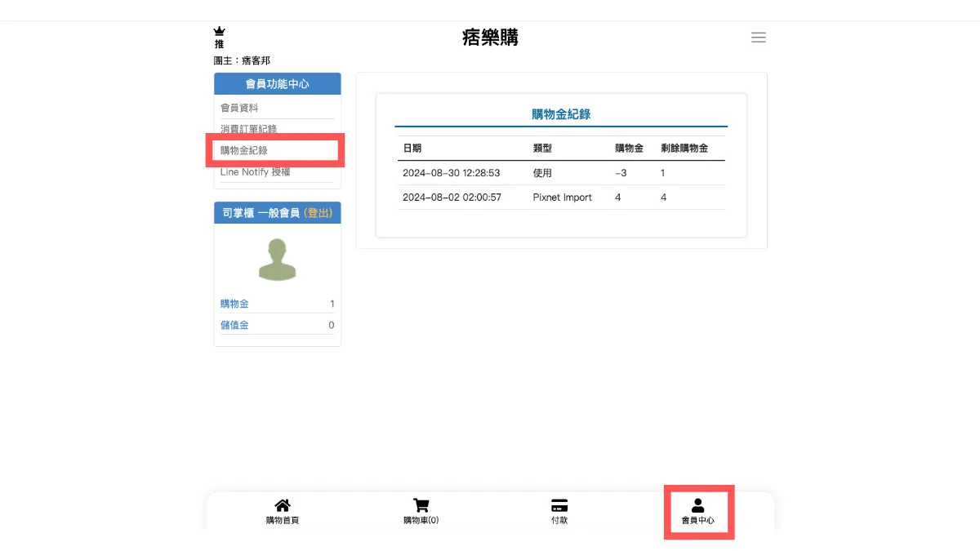The height and width of the screenshot is (551, 980).
Task: Click date 2024-08-30 12:28:53
Action: point(452,173)
